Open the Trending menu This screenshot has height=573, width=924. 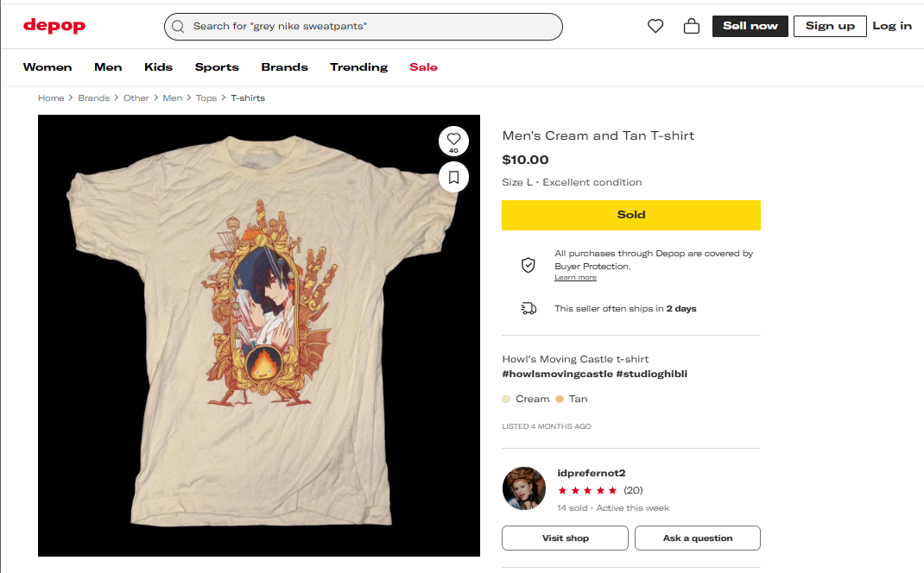(x=358, y=66)
